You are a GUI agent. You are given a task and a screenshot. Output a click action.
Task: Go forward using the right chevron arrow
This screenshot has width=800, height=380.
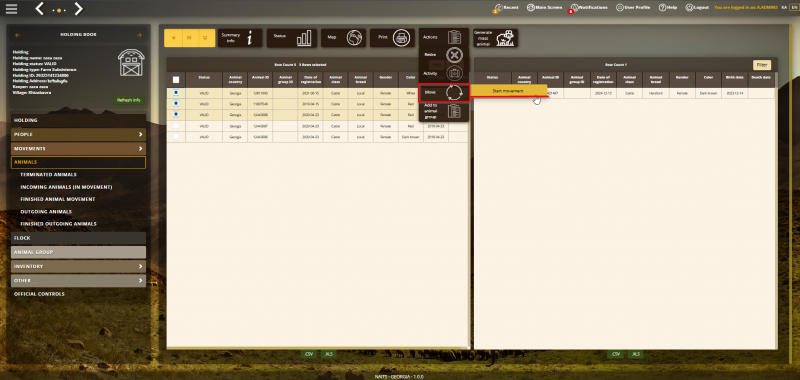pyautogui.click(x=78, y=8)
